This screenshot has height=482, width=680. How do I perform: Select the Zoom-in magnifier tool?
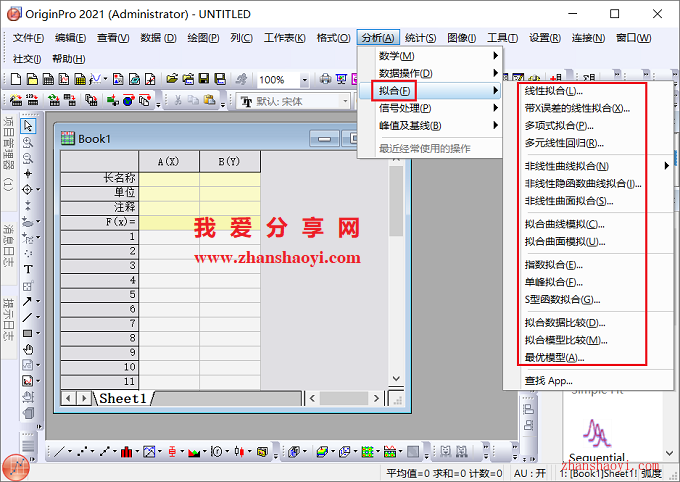pyautogui.click(x=28, y=142)
